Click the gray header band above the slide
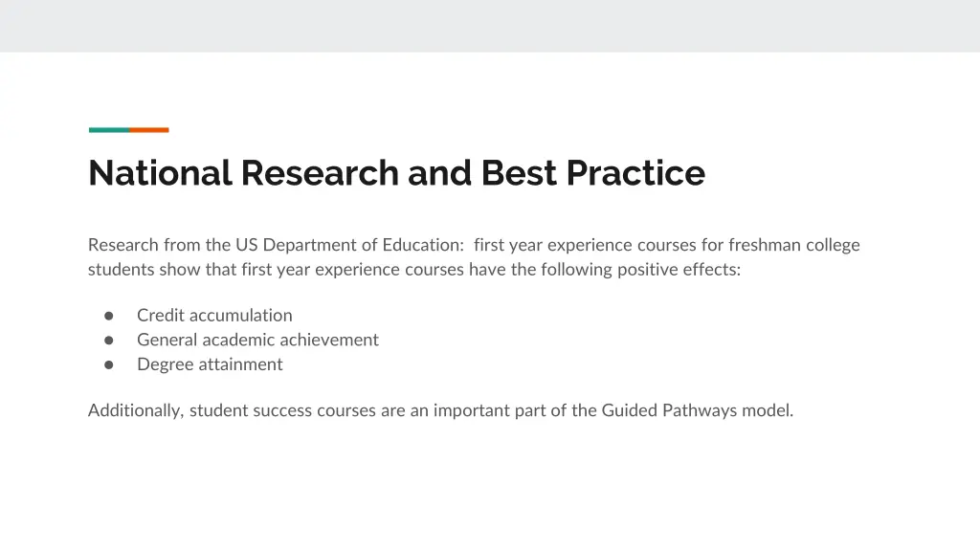The image size is (980, 551). (490, 25)
